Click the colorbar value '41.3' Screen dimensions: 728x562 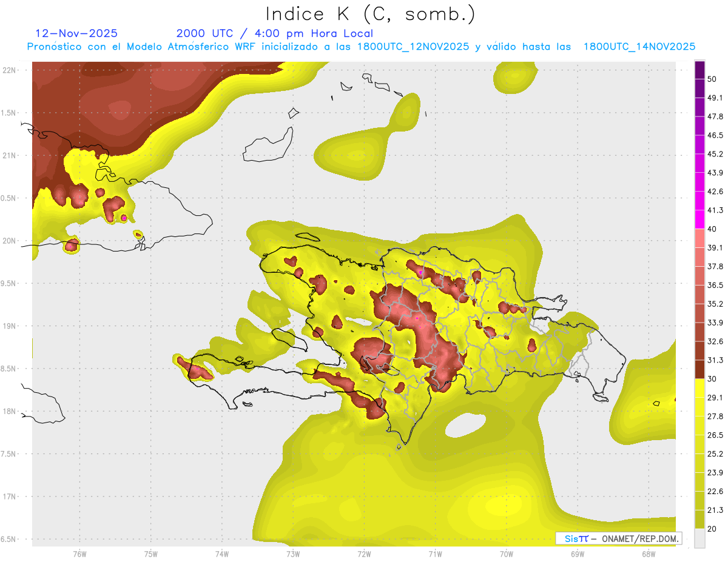[x=715, y=210]
